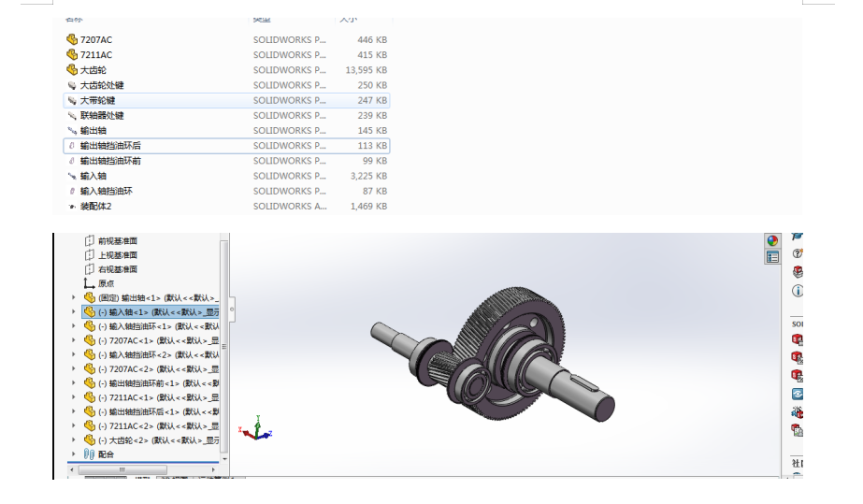Click the blue eye view icon in task pane

click(x=798, y=394)
